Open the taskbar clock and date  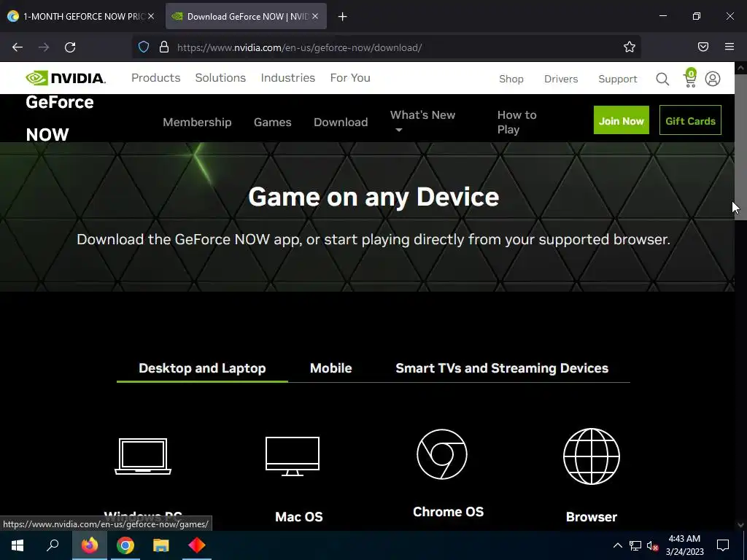[684, 545]
